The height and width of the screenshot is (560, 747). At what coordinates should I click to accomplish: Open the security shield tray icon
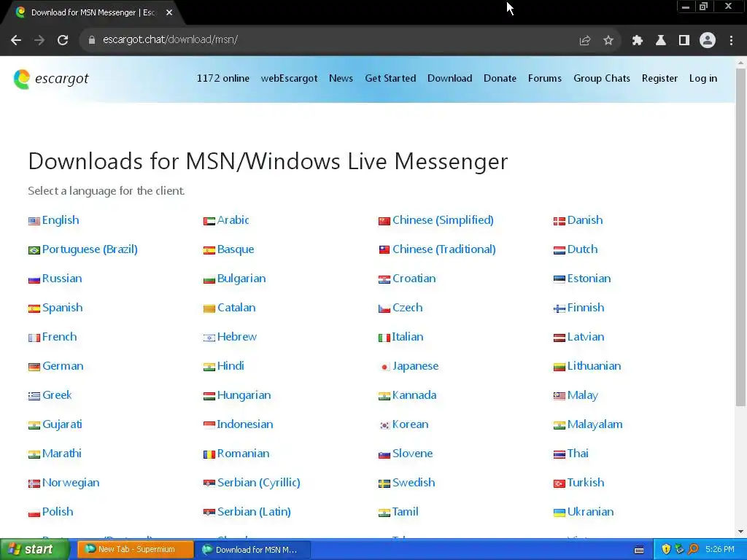[x=666, y=550]
